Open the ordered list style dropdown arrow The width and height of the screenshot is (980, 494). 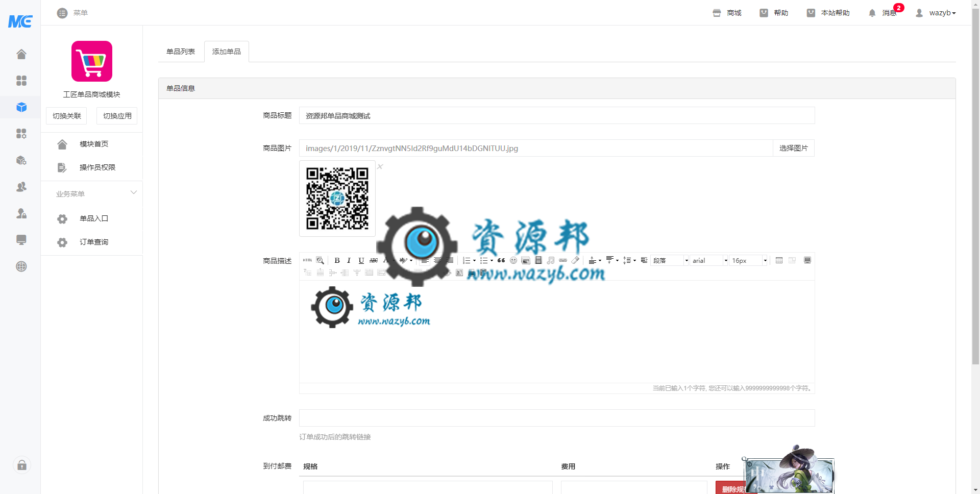pyautogui.click(x=474, y=260)
